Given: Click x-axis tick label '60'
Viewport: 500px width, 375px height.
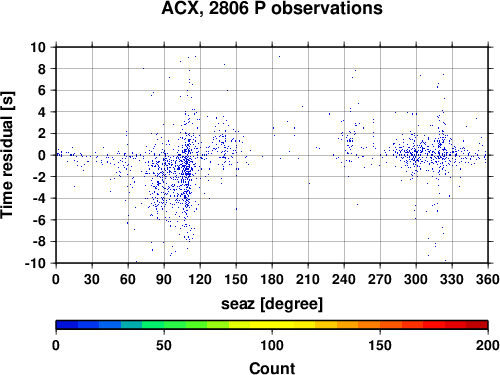Looking at the screenshot, I should pos(128,279).
